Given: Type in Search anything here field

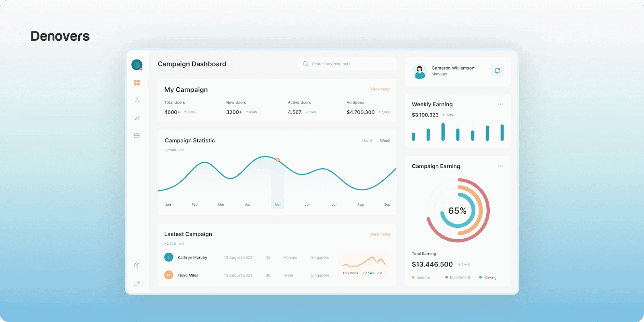Looking at the screenshot, I should coord(350,64).
